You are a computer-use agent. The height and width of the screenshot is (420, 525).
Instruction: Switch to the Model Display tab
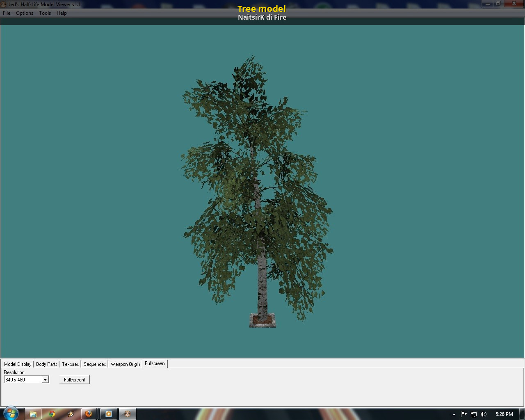pyautogui.click(x=18, y=364)
